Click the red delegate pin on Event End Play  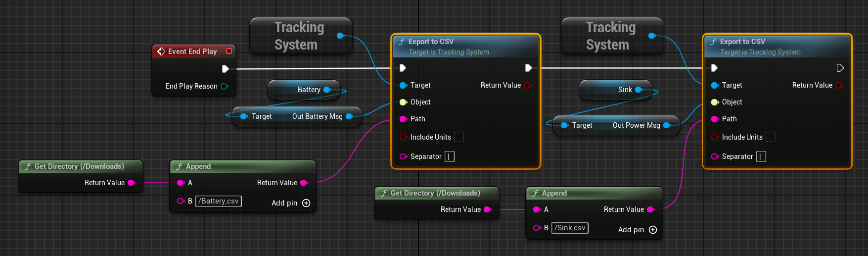pos(229,51)
